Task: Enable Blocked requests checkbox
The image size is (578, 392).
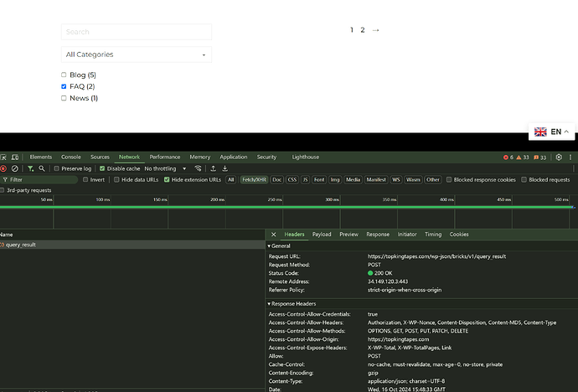Action: 524,180
